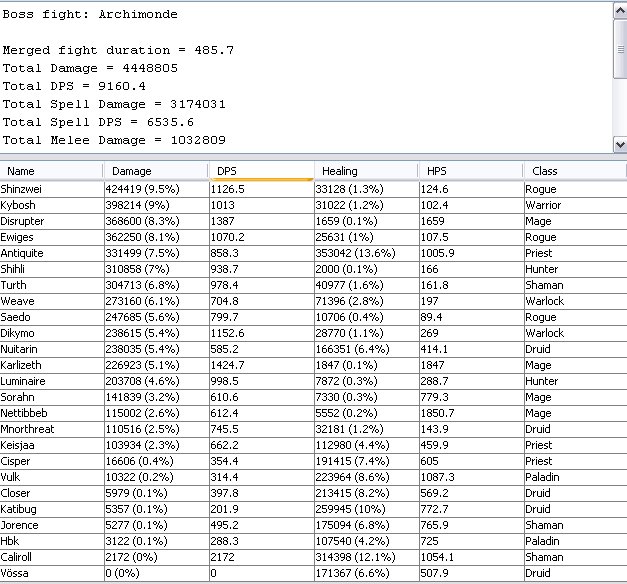The height and width of the screenshot is (584, 627).
Task: Click player name Vössa
Action: tap(14, 573)
